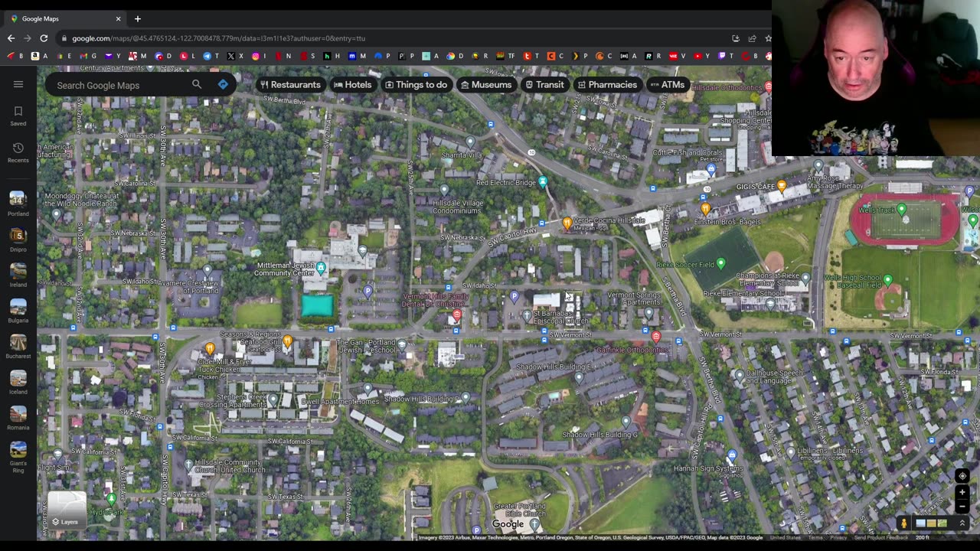
Task: Click the Verde Cocina Hillsdale restaurant pin
Action: (x=567, y=223)
